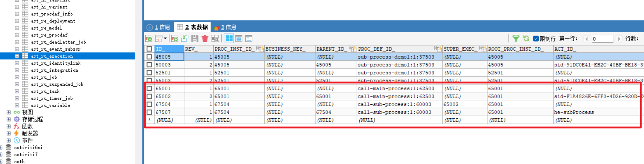
Task: Click the stored procedures gear icon
Action: click(16, 119)
